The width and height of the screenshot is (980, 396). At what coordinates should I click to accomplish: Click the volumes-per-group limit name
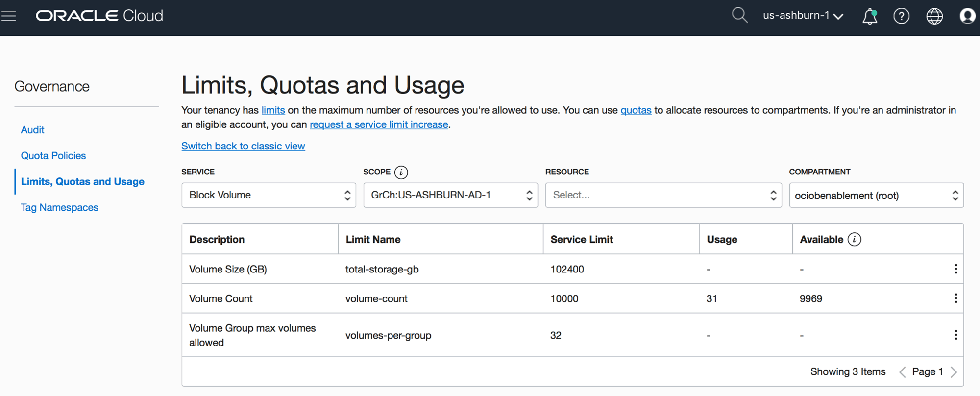tap(388, 335)
